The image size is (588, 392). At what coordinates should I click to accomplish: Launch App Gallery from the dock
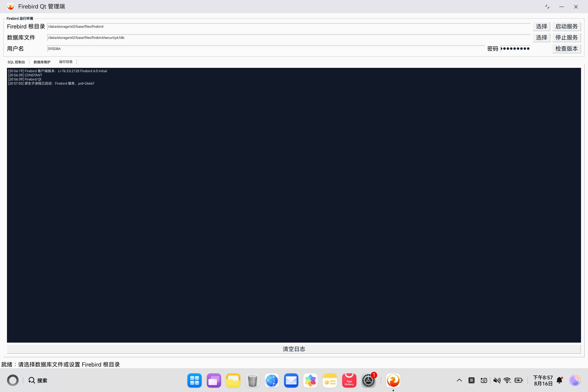349,381
